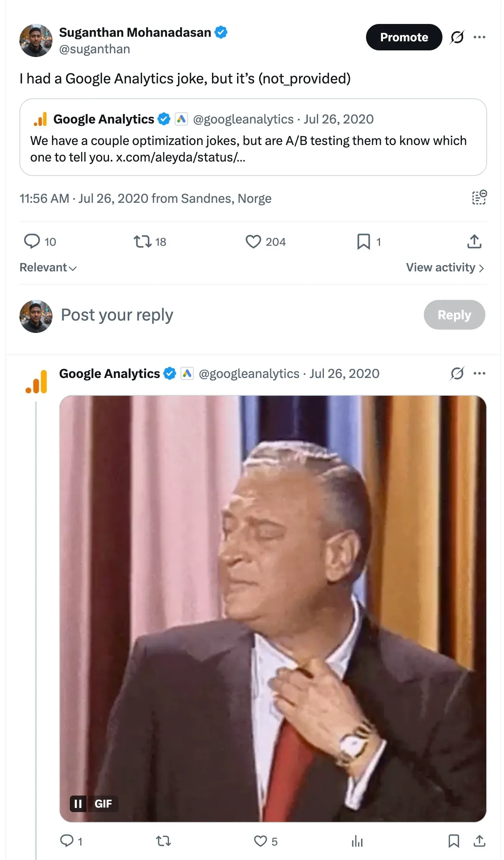Open more options on Google Analytics reply

pyautogui.click(x=479, y=373)
